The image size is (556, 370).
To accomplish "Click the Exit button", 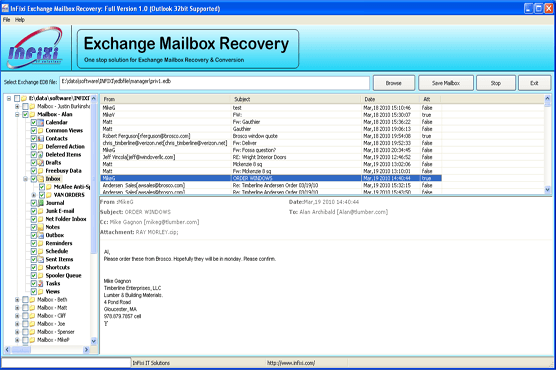I will point(534,83).
